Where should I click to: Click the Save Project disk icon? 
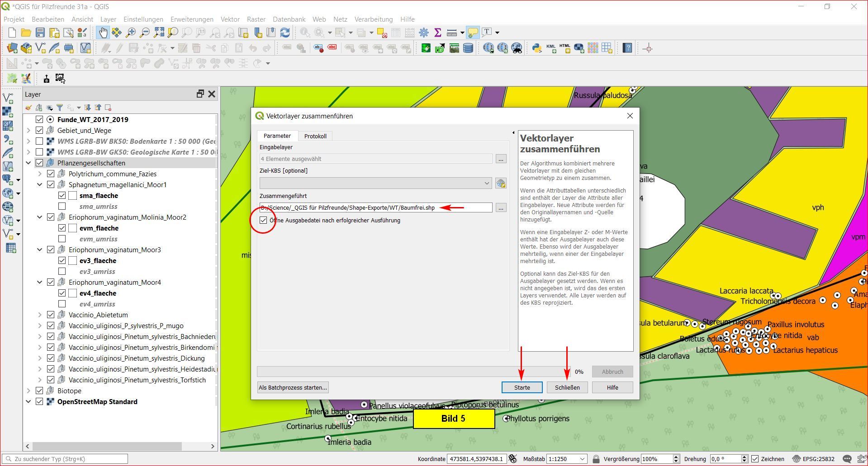click(x=40, y=33)
